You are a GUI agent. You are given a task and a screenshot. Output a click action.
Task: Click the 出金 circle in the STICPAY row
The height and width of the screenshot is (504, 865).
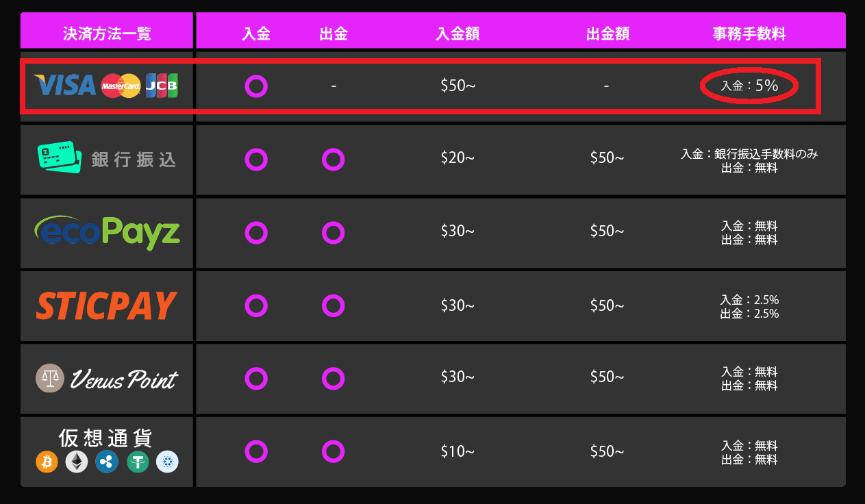click(x=333, y=305)
